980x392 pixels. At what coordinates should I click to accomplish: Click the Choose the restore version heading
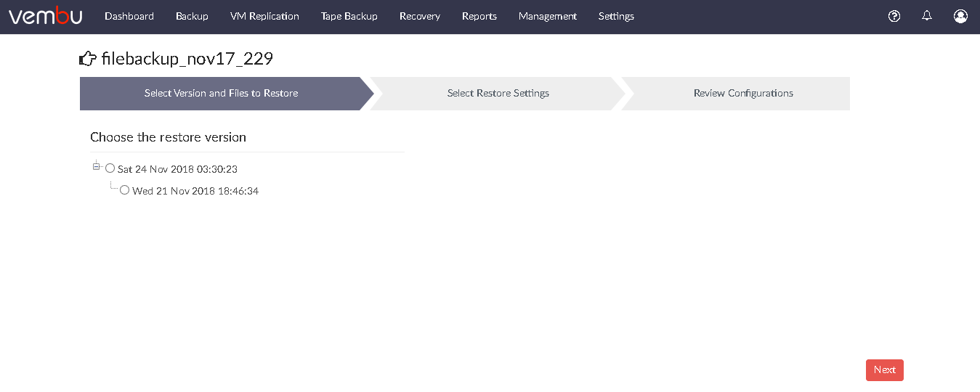[169, 137]
